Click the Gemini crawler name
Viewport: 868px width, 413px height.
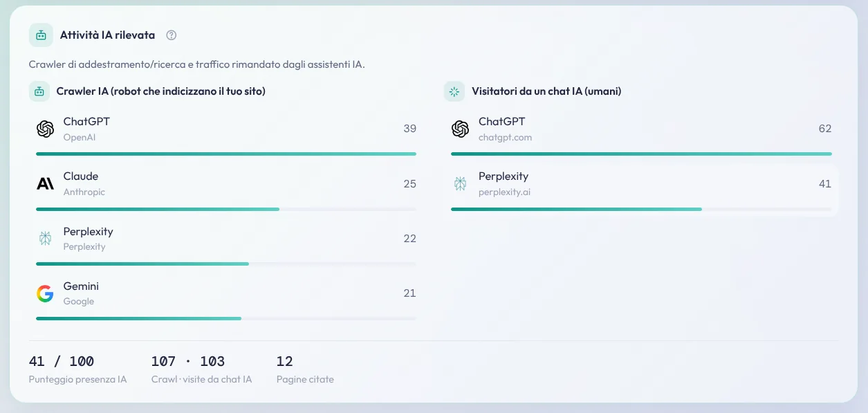click(x=81, y=286)
